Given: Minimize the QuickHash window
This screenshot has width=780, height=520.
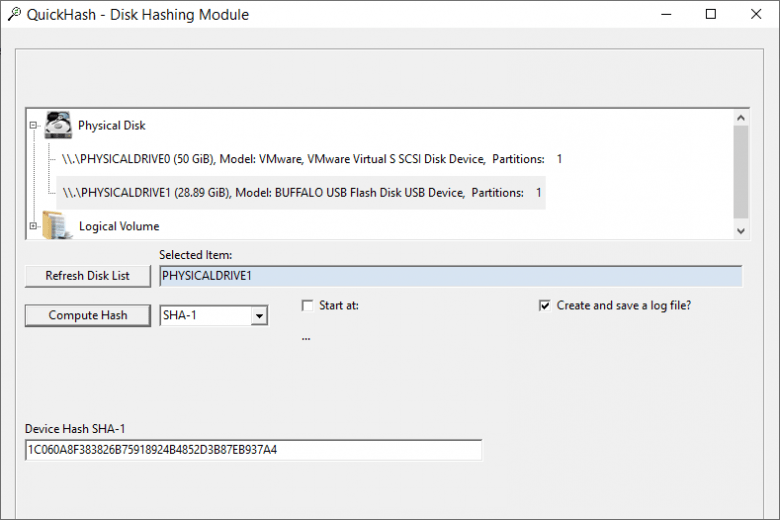Looking at the screenshot, I should tap(666, 14).
